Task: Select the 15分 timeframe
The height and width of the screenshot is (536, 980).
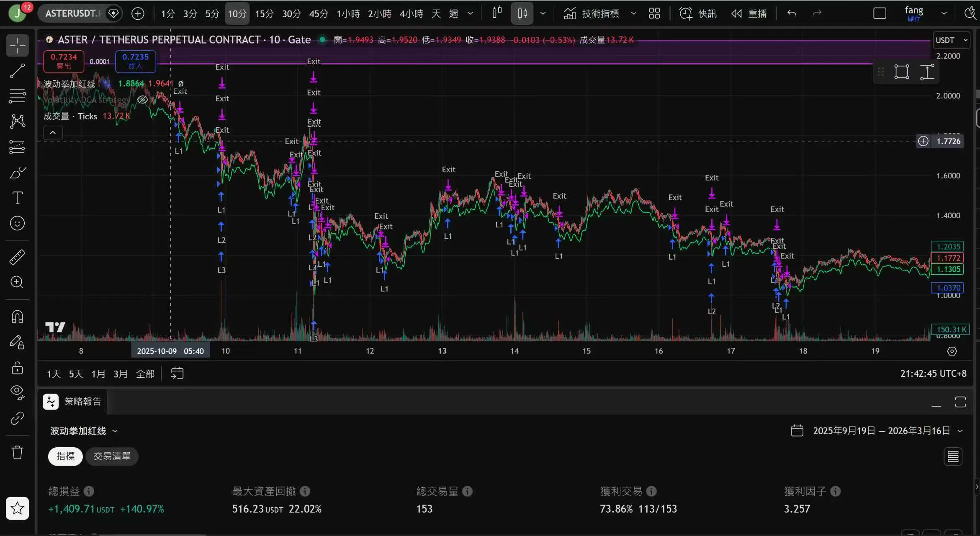Action: click(264, 13)
